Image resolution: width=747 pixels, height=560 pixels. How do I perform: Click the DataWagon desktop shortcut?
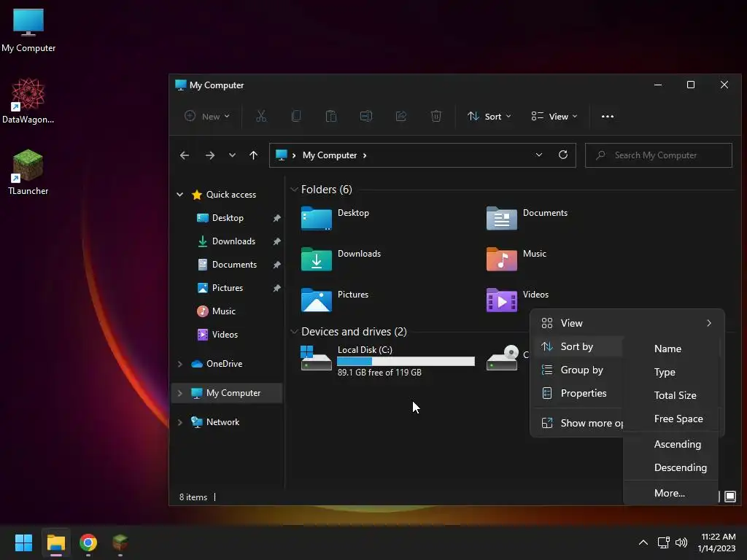pyautogui.click(x=28, y=101)
